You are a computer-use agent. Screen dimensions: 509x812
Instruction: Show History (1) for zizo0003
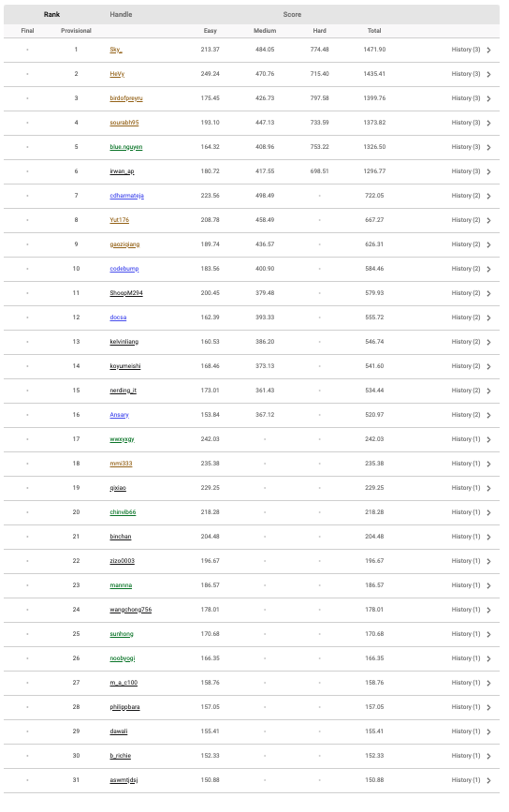(466, 561)
